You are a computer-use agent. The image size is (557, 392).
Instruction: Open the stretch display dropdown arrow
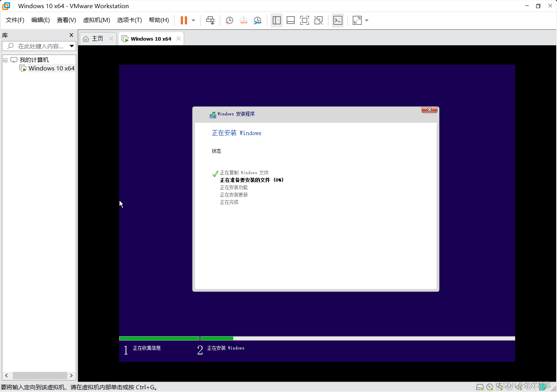367,21
